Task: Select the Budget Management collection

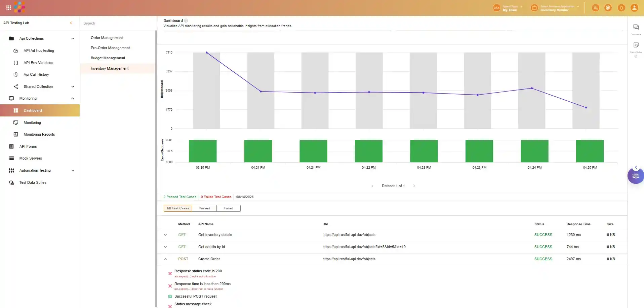Action: [x=108, y=58]
